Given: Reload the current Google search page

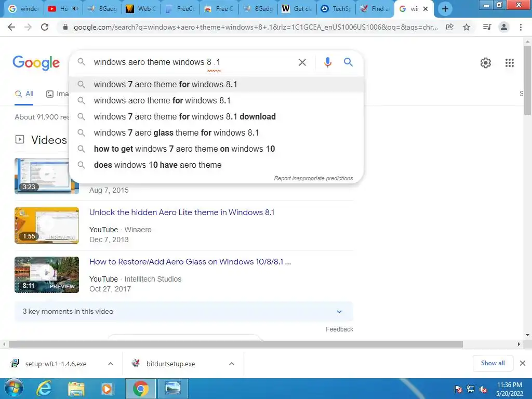Looking at the screenshot, I should tap(45, 27).
